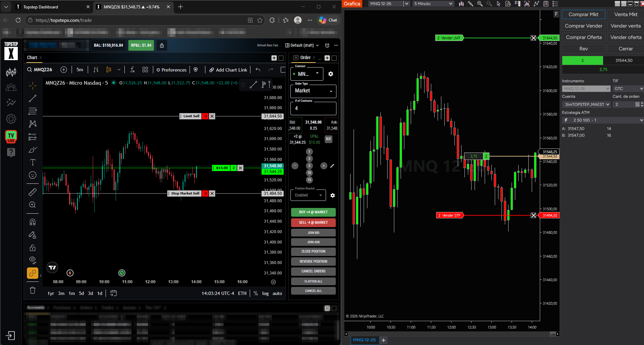This screenshot has width=644, height=345.
Task: Click BUY +4 @ MARKET button
Action: (313, 212)
